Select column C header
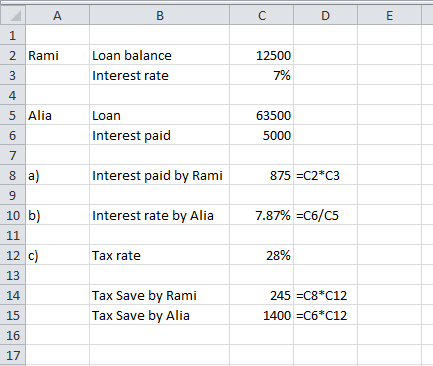 (262, 16)
